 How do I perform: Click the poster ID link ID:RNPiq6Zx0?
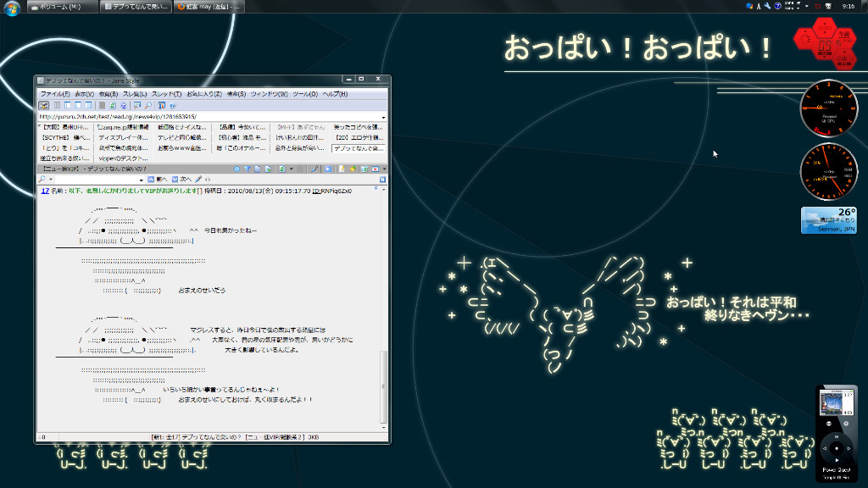[x=331, y=191]
